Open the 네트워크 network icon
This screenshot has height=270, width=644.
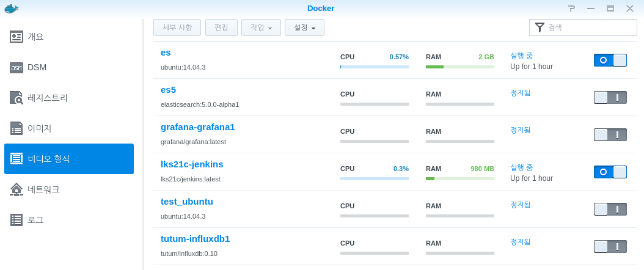point(16,189)
